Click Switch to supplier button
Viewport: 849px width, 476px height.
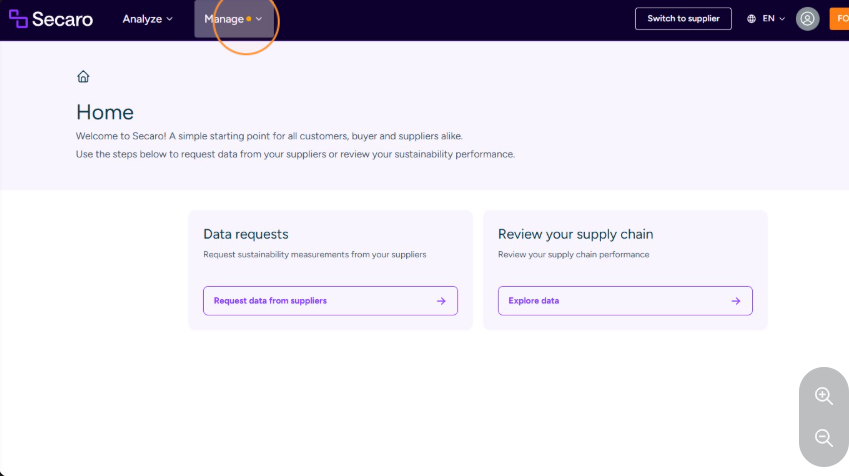pos(683,18)
